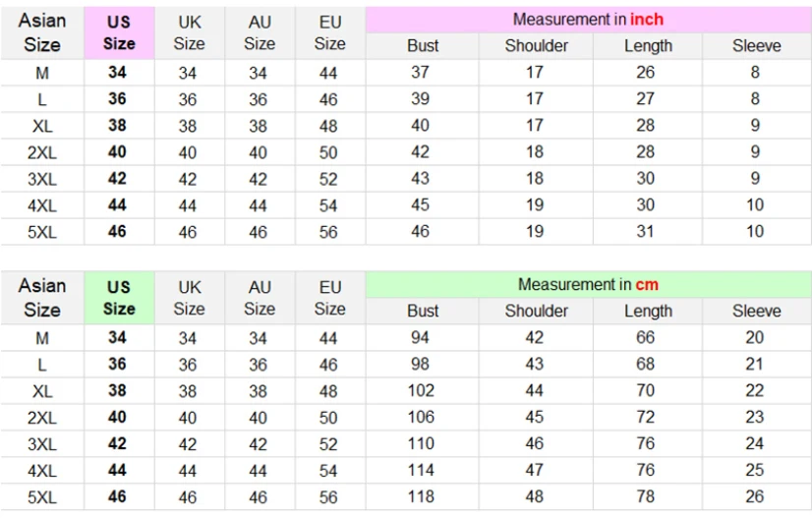Image resolution: width=812 pixels, height=518 pixels.
Task: Click Shoulder column header in inch table
Action: 537,46
